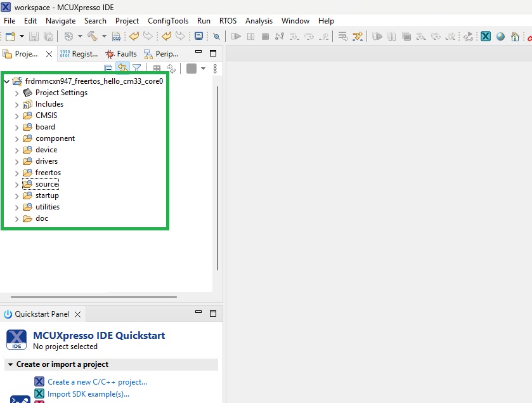This screenshot has height=403, width=532.
Task: Expand the drivers folder
Action: point(17,161)
